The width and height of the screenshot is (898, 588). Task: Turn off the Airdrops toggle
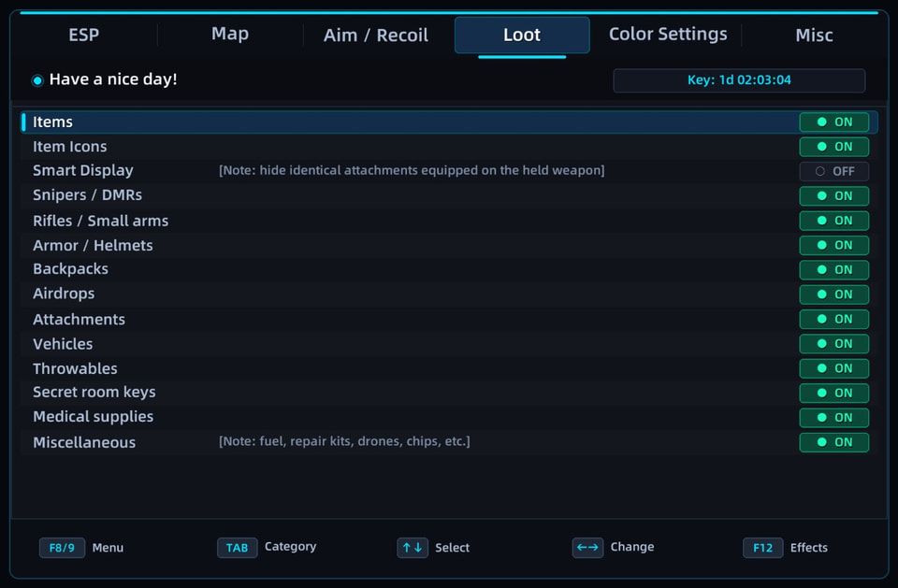point(833,294)
